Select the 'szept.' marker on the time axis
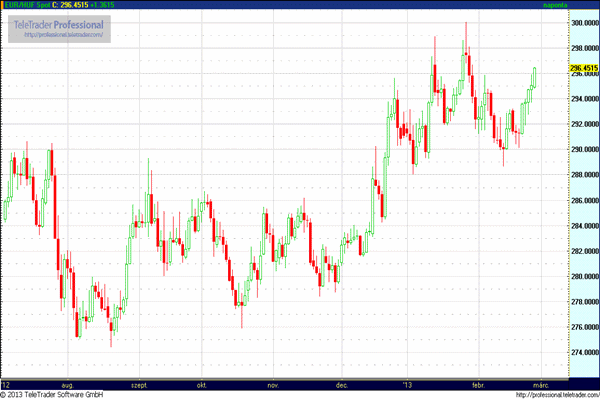Screen dimensions: 600x400 tap(138, 384)
